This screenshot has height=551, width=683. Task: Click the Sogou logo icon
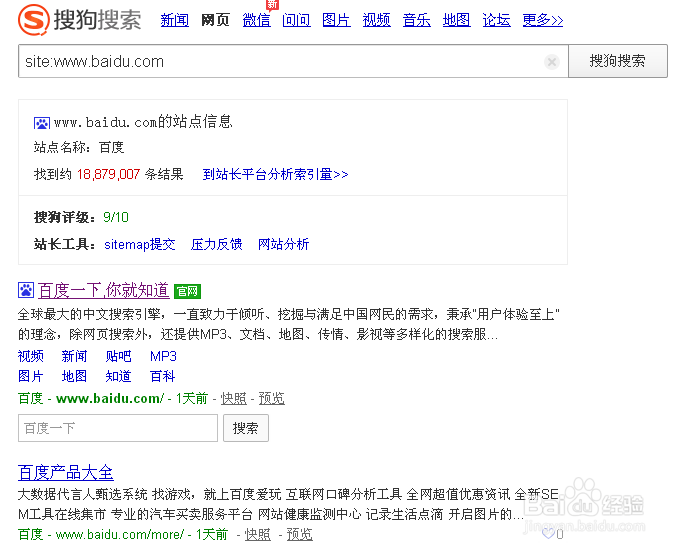[x=34, y=19]
